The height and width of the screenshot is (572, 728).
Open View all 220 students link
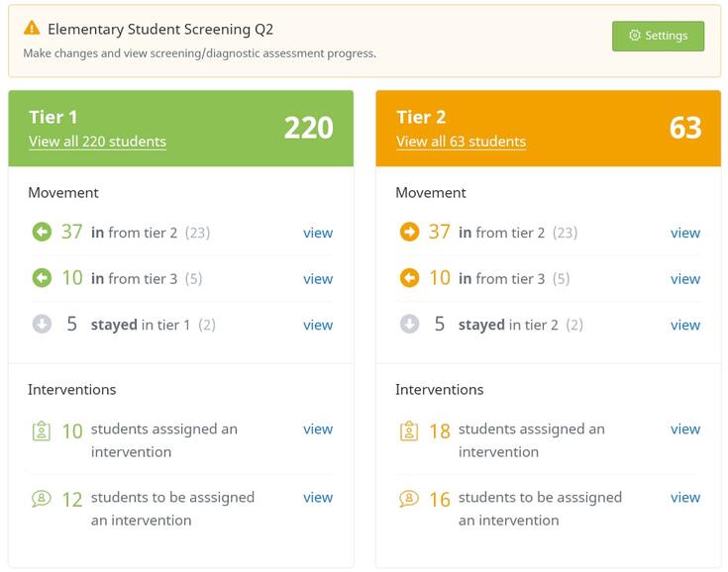pos(97,142)
